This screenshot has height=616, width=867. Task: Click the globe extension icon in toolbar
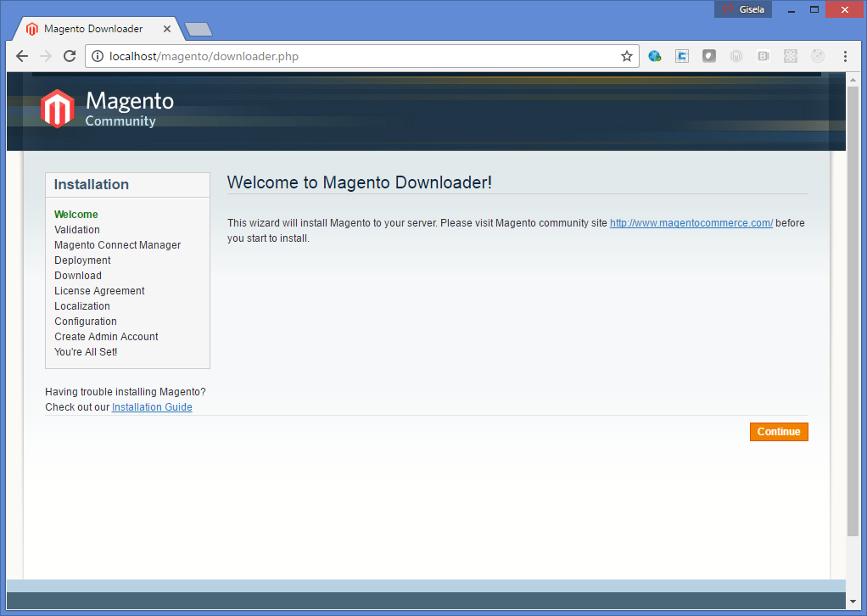pos(655,57)
